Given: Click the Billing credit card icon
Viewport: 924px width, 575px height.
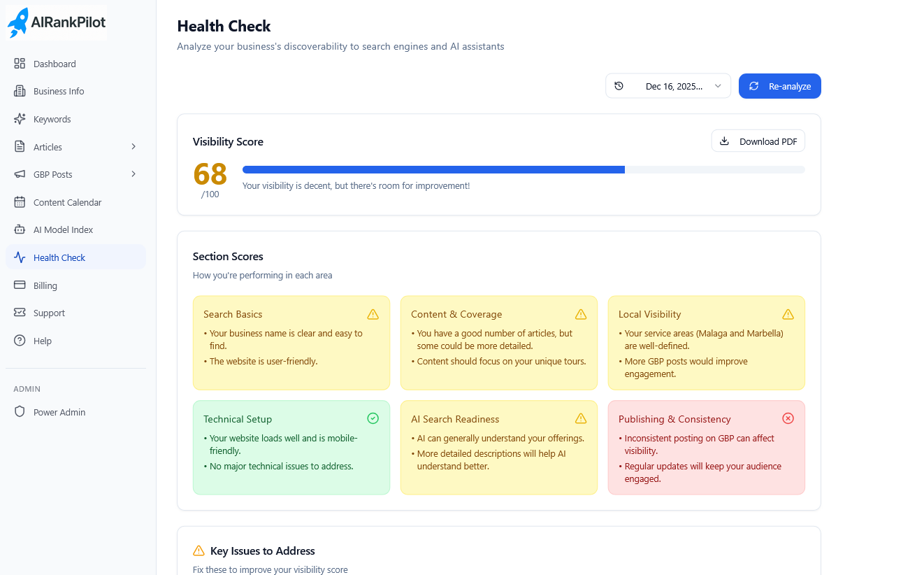Looking at the screenshot, I should pos(20,285).
